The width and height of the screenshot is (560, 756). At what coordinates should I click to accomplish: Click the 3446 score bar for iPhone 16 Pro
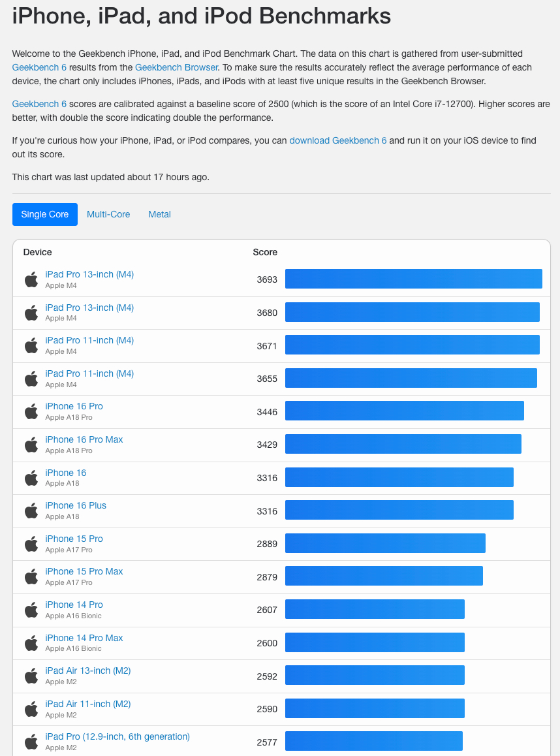coord(405,411)
